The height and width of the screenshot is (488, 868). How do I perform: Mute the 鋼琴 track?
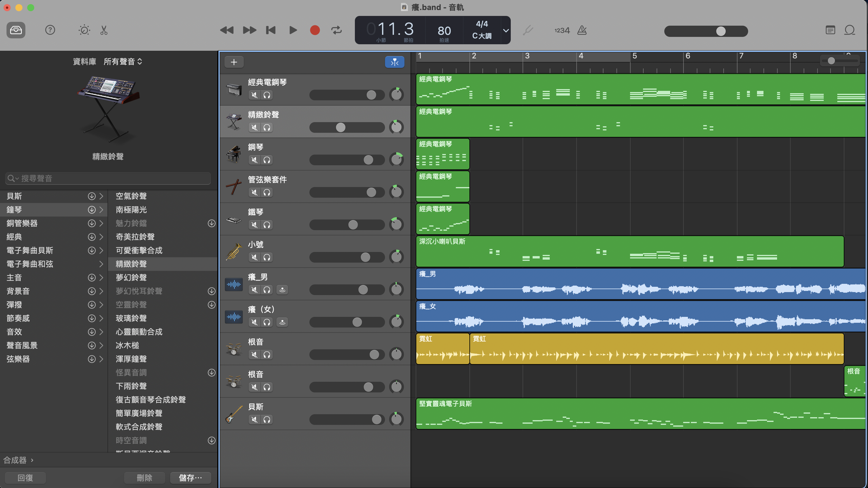255,160
